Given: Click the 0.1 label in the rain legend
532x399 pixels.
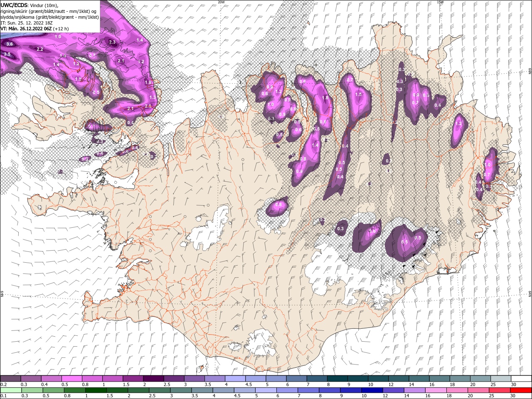Looking at the screenshot, I should (x=3, y=396).
